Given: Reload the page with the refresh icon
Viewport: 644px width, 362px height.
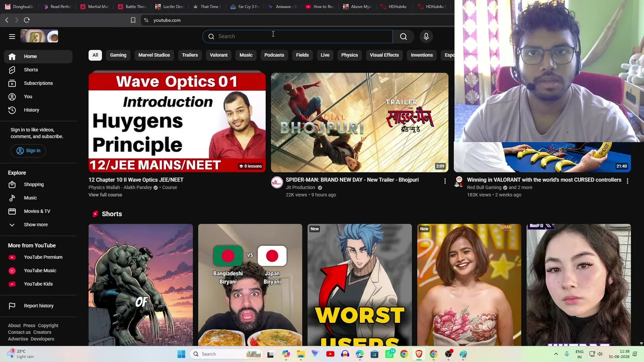Looking at the screenshot, I should tap(27, 20).
